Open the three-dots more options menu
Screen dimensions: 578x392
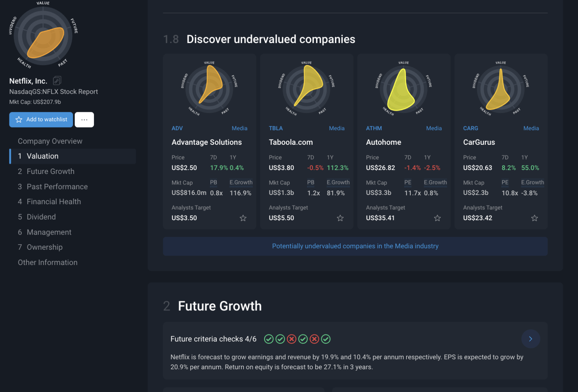[85, 119]
